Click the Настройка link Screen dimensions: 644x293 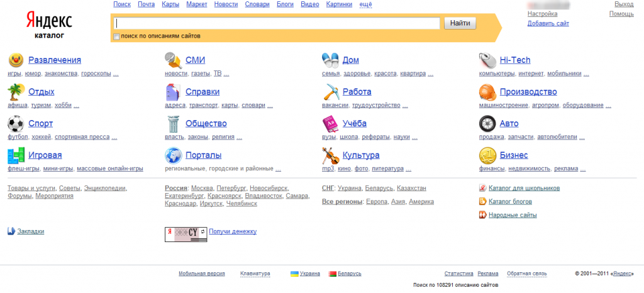pos(543,14)
